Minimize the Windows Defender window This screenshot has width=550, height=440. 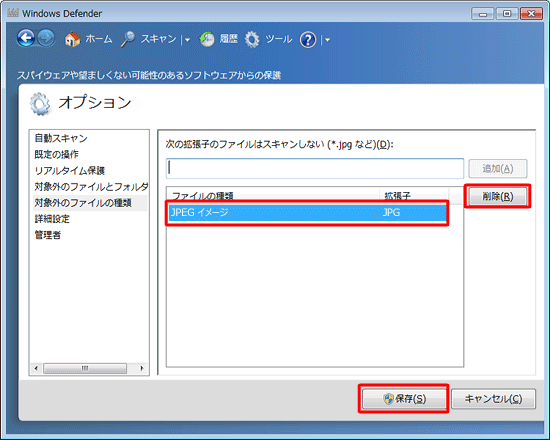pyautogui.click(x=483, y=14)
